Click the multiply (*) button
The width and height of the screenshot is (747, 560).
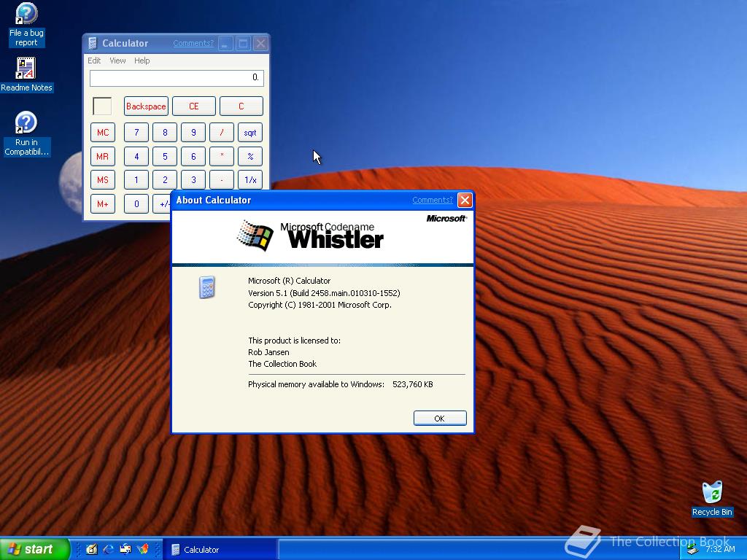(222, 156)
